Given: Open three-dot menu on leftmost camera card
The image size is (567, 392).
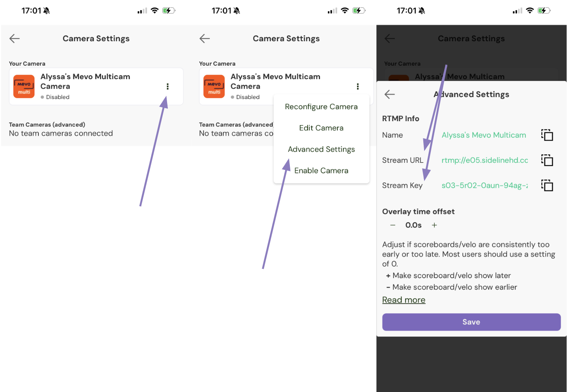Looking at the screenshot, I should point(167,86).
